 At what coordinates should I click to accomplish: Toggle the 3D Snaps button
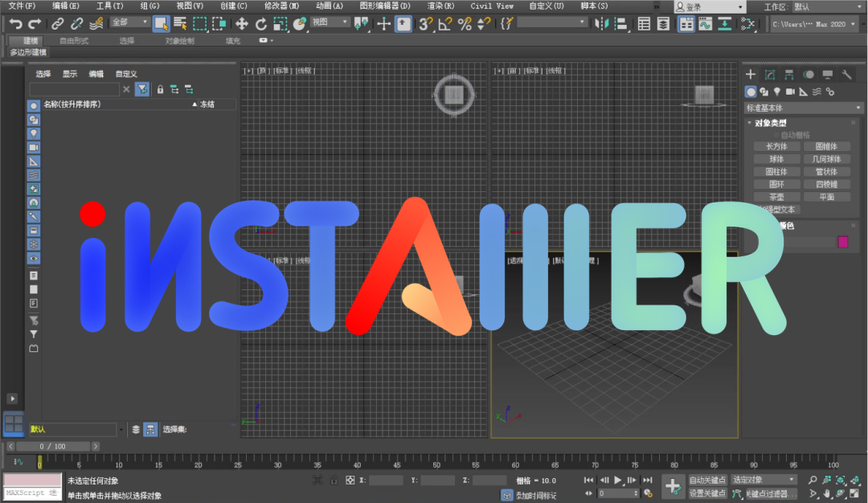[425, 24]
